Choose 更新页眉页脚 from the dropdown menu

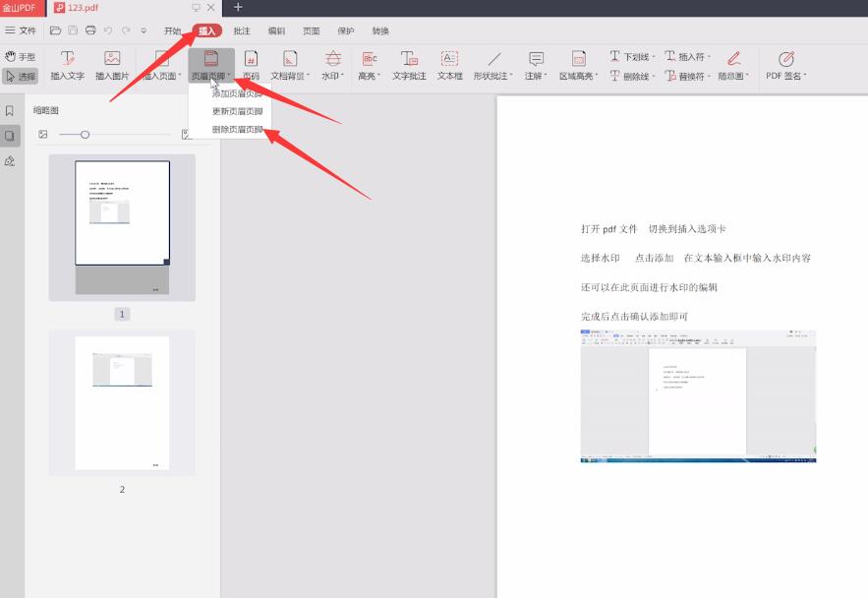point(237,111)
